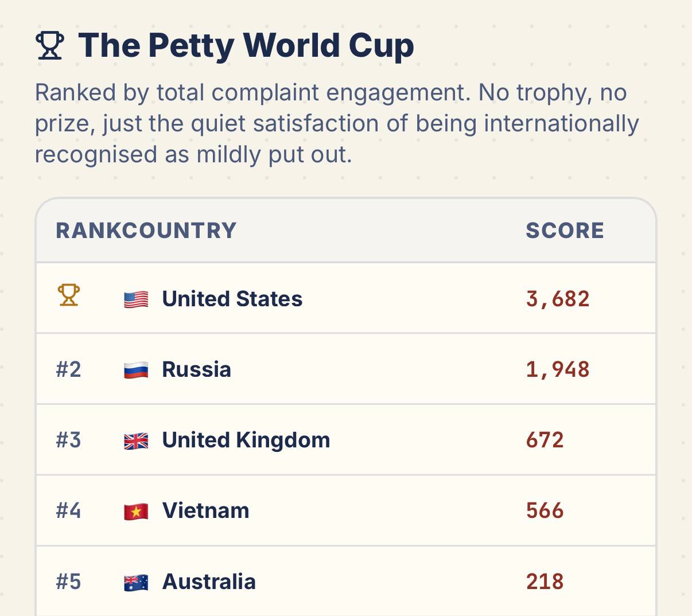
Task: Open the United States country name
Action: coord(232,299)
